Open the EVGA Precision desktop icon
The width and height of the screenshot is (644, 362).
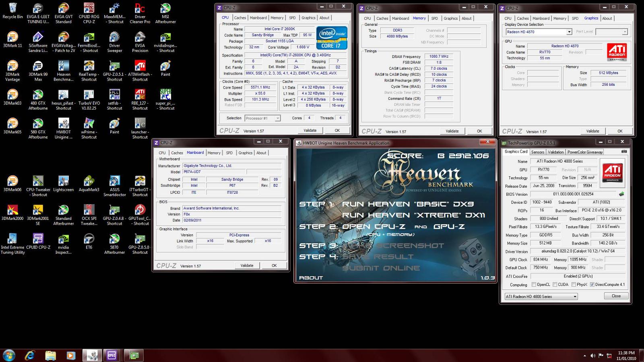tap(140, 42)
